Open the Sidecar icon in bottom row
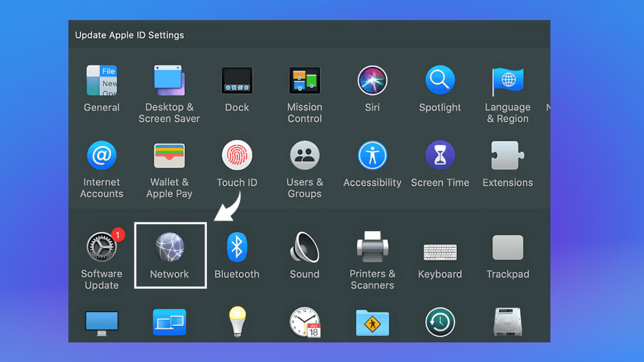Image resolution: width=644 pixels, height=362 pixels. pyautogui.click(x=169, y=322)
